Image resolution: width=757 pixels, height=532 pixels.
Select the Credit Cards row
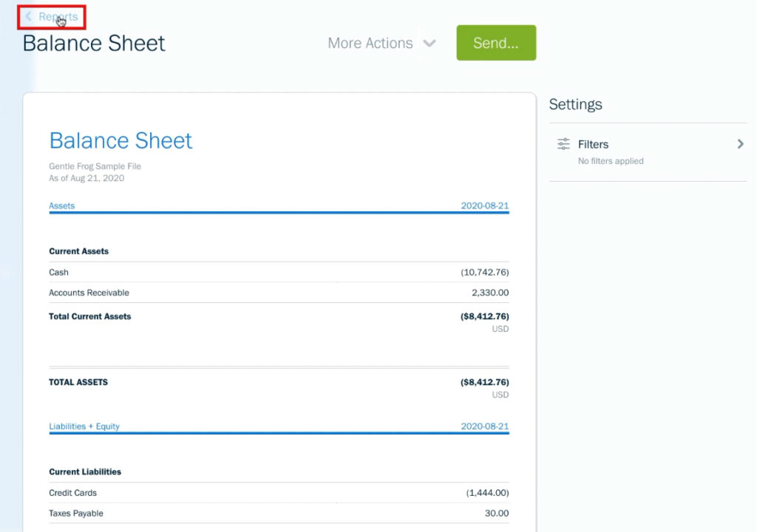click(x=72, y=493)
